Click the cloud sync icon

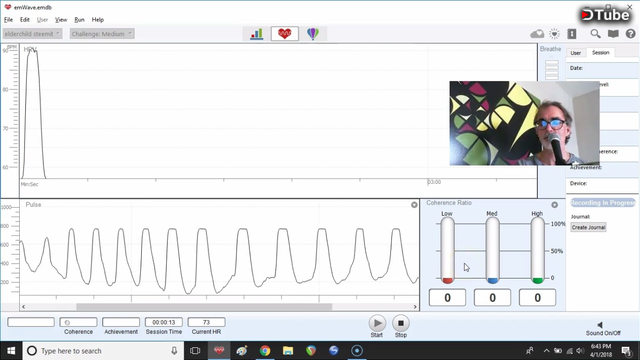click(537, 34)
